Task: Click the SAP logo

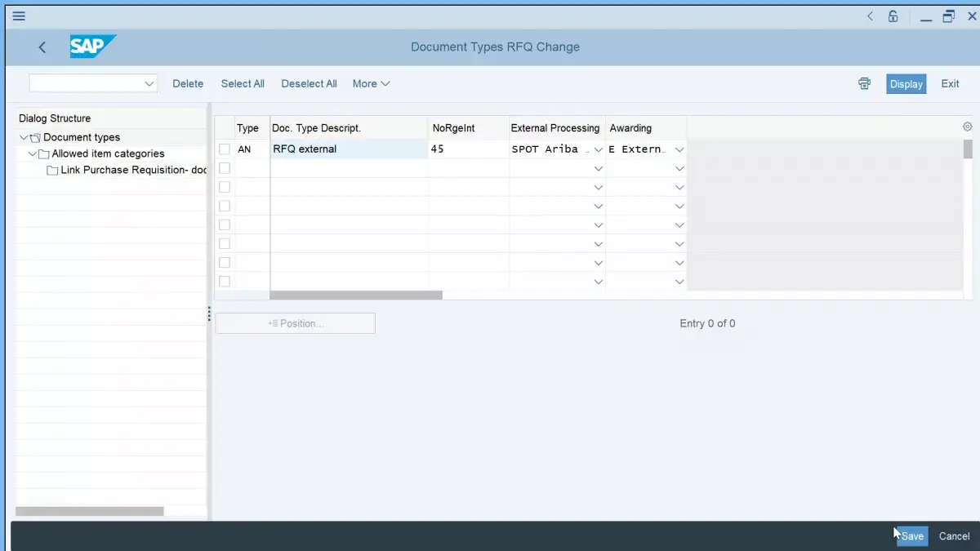Action: [x=92, y=47]
